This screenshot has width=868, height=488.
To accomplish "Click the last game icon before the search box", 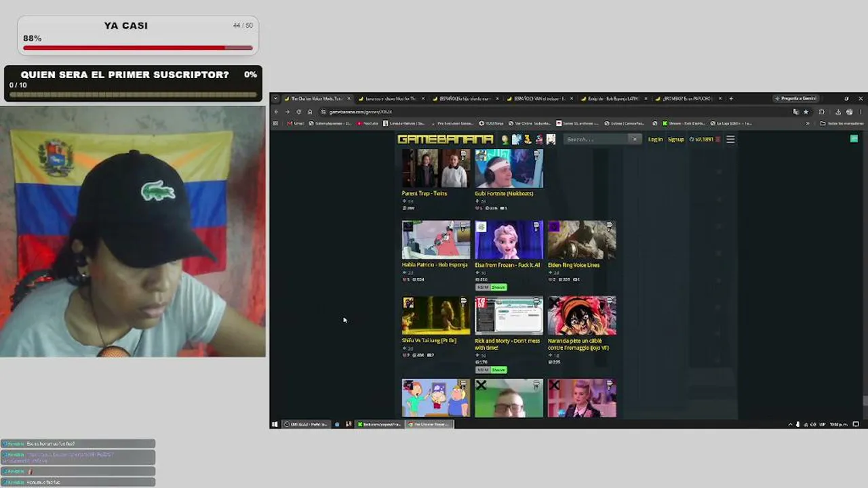I will point(551,140).
